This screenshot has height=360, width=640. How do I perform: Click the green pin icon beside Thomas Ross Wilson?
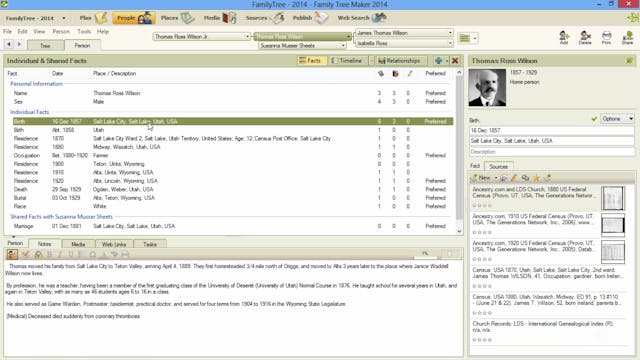(629, 61)
